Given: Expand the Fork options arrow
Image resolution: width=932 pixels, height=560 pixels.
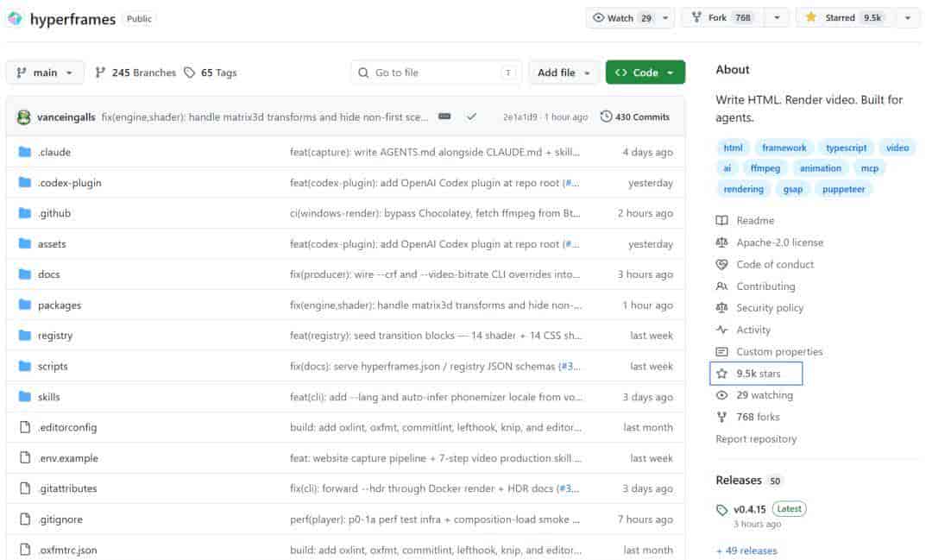Looking at the screenshot, I should point(777,18).
